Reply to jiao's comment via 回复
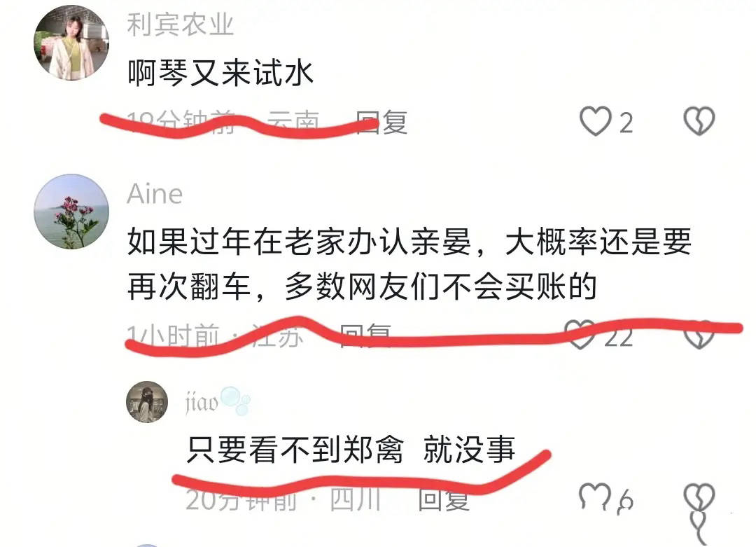756x547 pixels. point(444,499)
